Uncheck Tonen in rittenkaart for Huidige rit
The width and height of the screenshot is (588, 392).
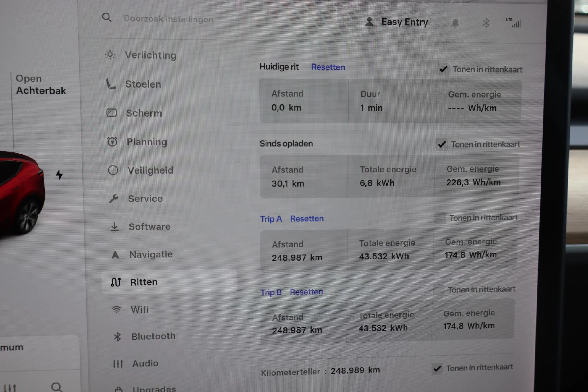click(x=443, y=69)
